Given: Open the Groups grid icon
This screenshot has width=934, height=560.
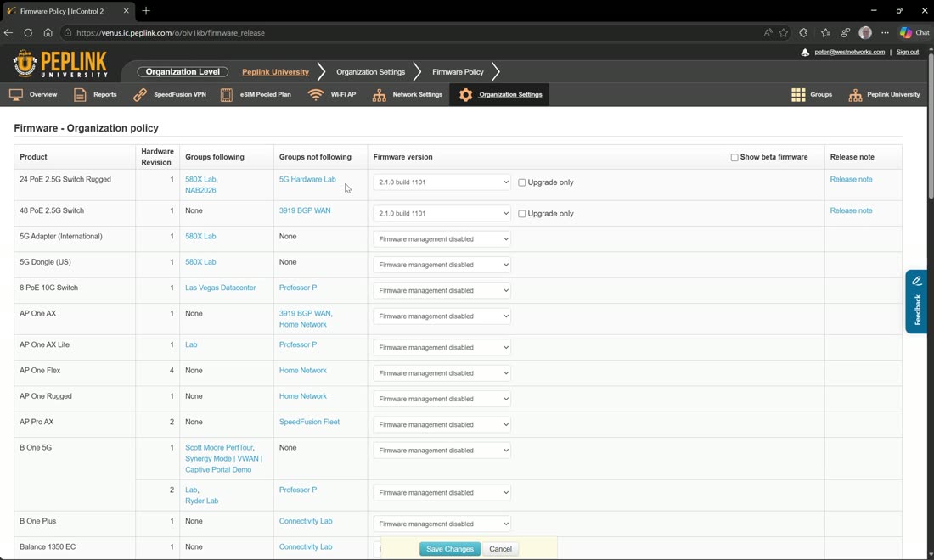Looking at the screenshot, I should coord(798,95).
